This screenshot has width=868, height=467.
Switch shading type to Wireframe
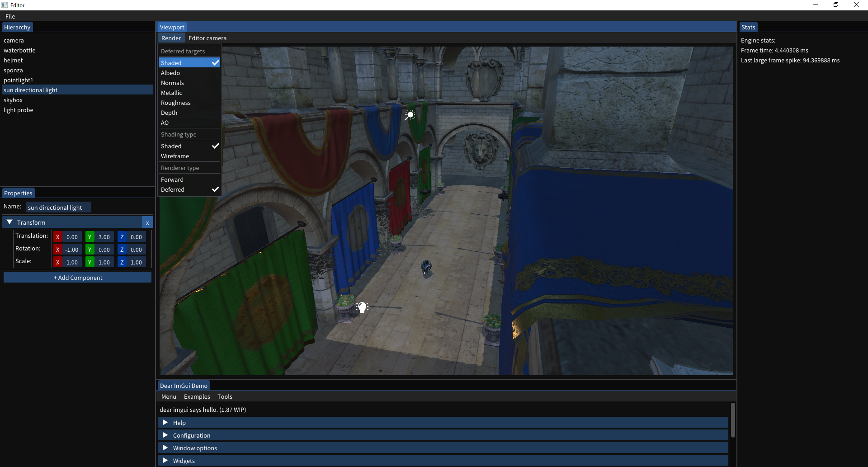(x=189, y=156)
